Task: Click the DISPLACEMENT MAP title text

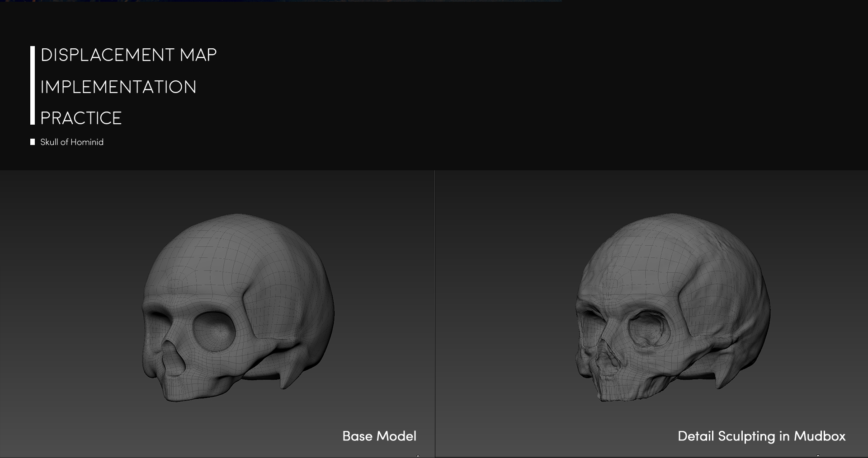Action: pyautogui.click(x=128, y=55)
